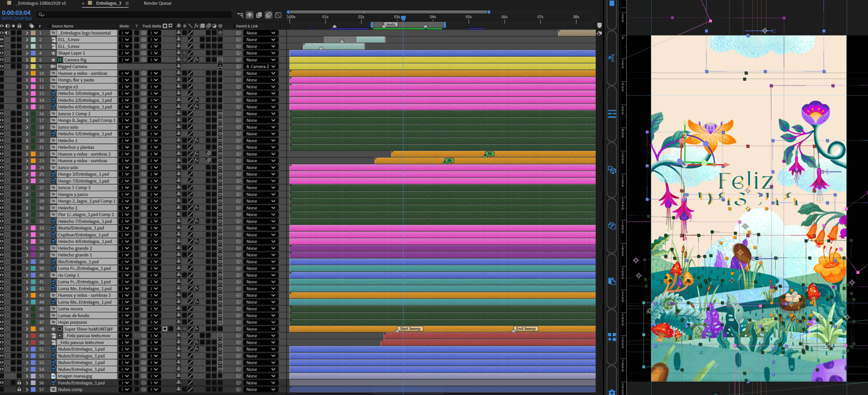Expand the imagen nueva.jpg layer

(x=27, y=376)
